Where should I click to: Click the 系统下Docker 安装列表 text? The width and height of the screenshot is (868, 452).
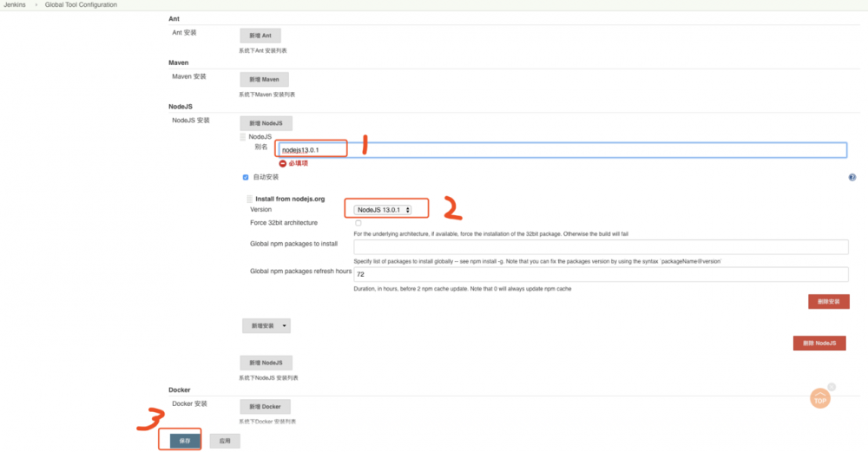tap(267, 422)
